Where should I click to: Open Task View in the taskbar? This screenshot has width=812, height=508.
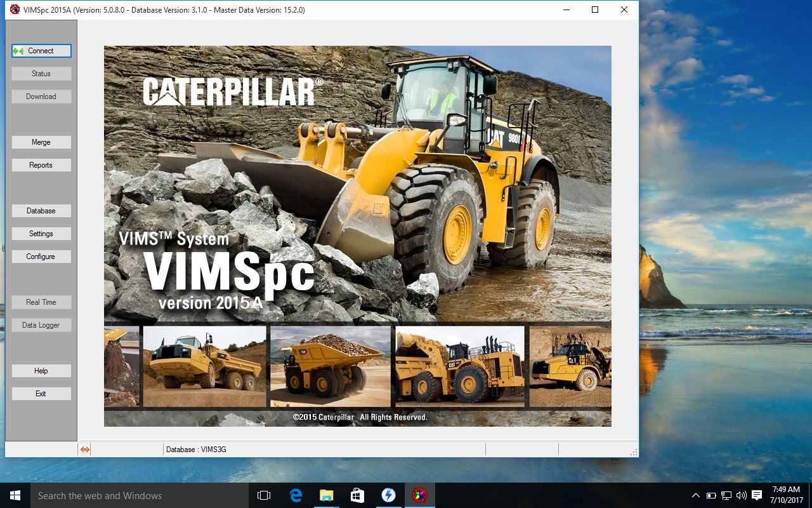[264, 495]
